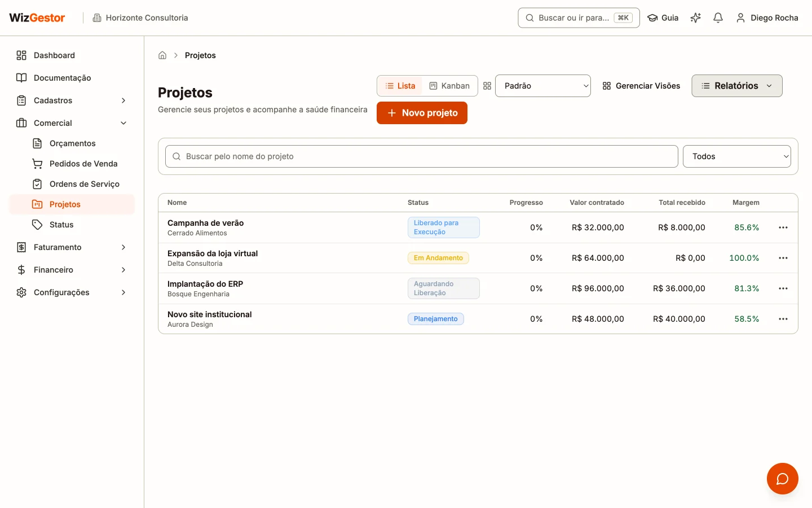Open the Campanha de verão project
Screen dimensions: 812x508
click(x=205, y=223)
